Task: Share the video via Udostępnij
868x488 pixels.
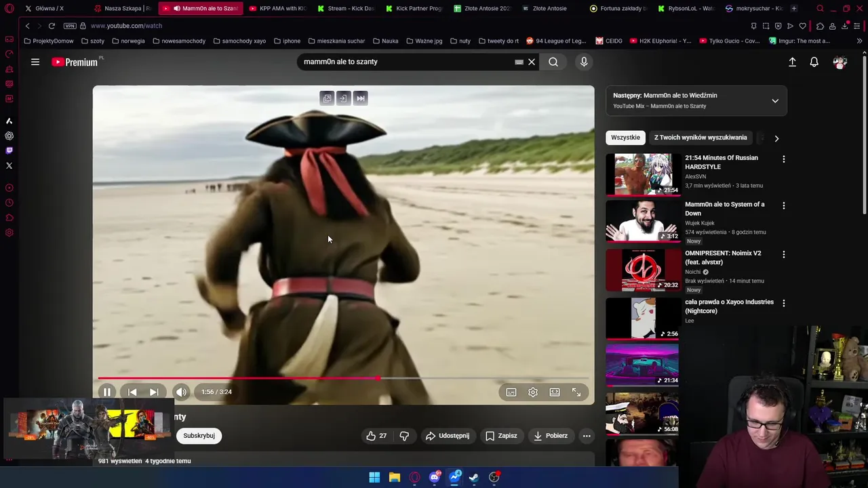Action: [x=448, y=436]
